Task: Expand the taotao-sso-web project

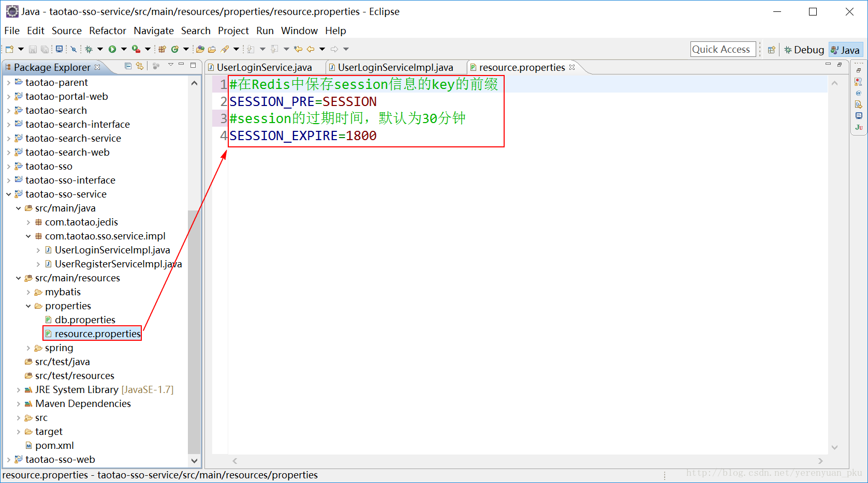Action: (8, 460)
